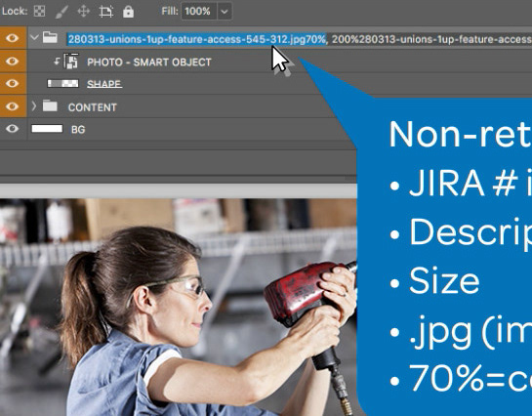Viewport: 532px width, 416px height.
Task: Hide the BG layer
Action: click(x=13, y=129)
